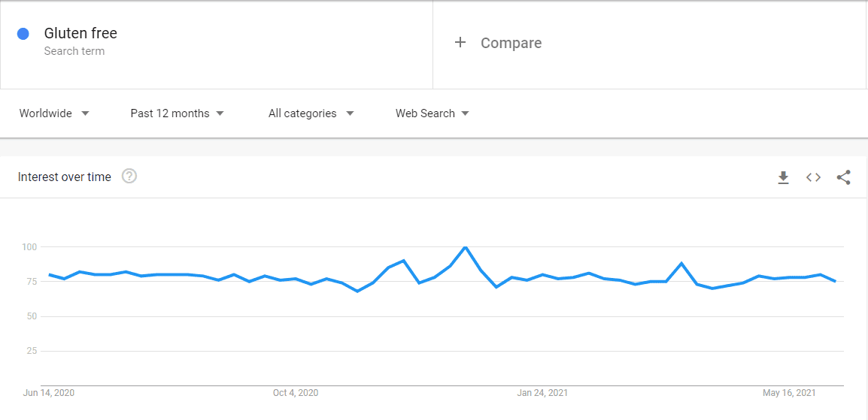Open help for Interest over time
Screen dimensions: 868x420
pyautogui.click(x=129, y=177)
